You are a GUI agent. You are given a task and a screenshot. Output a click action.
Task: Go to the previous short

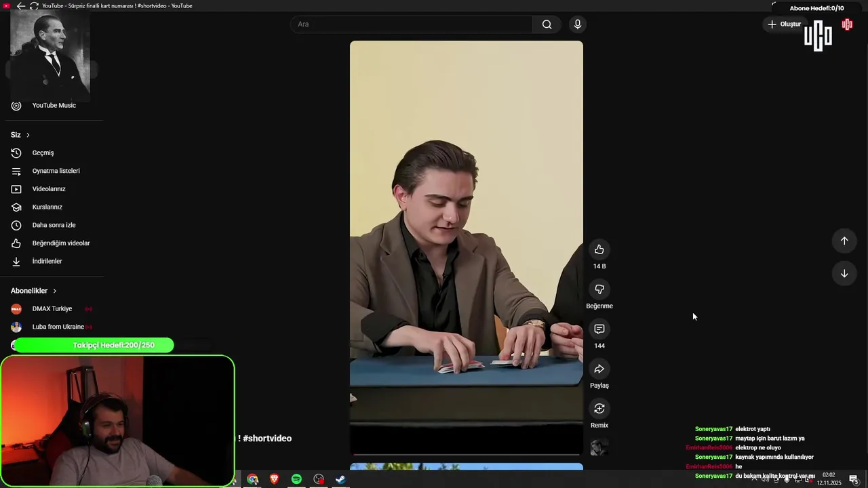coord(844,241)
